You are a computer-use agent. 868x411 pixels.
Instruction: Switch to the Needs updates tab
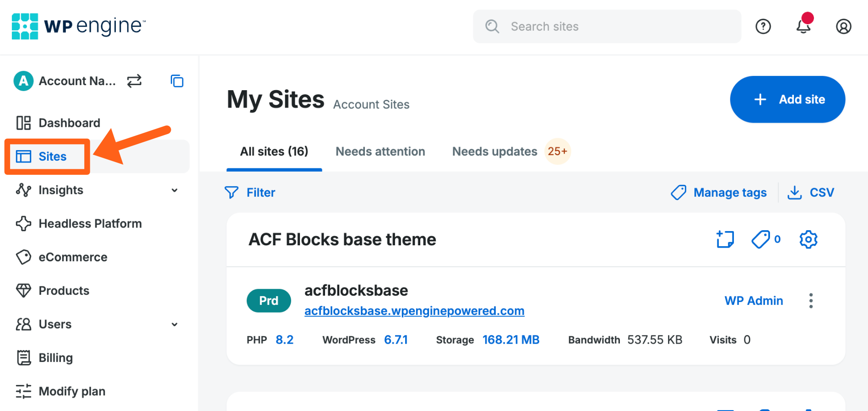coord(494,151)
